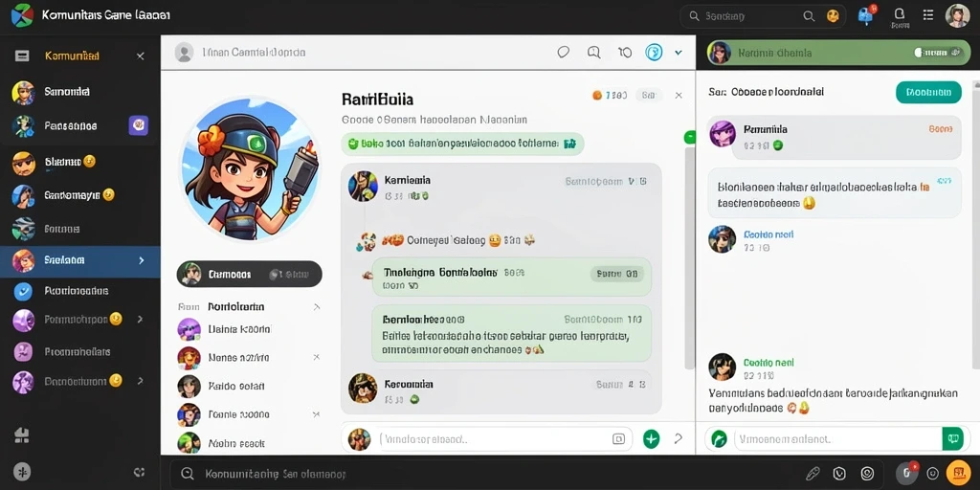Click the green send button in right panel
Viewport: 980px width, 490px height.
point(952,438)
